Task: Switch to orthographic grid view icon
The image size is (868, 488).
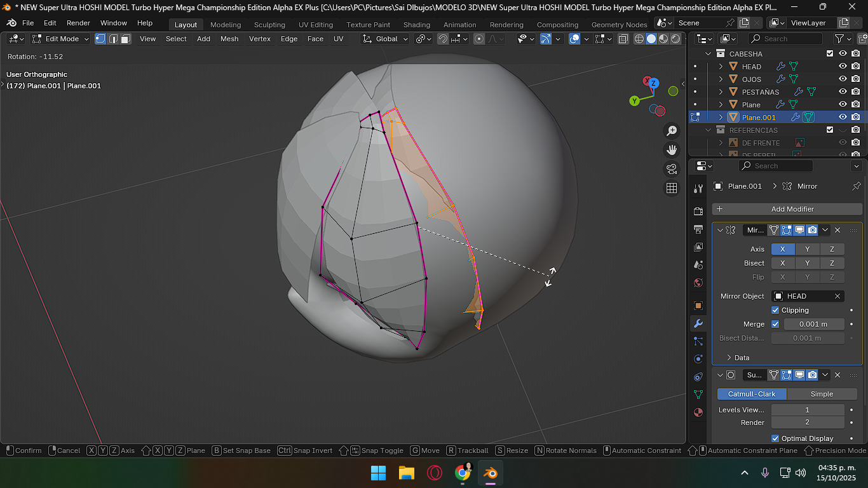Action: pos(672,188)
